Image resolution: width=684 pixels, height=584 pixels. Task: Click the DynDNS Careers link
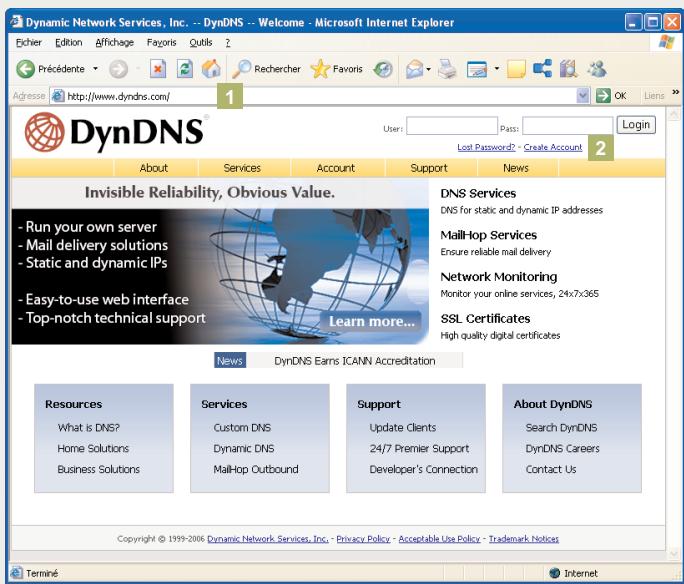click(x=562, y=448)
